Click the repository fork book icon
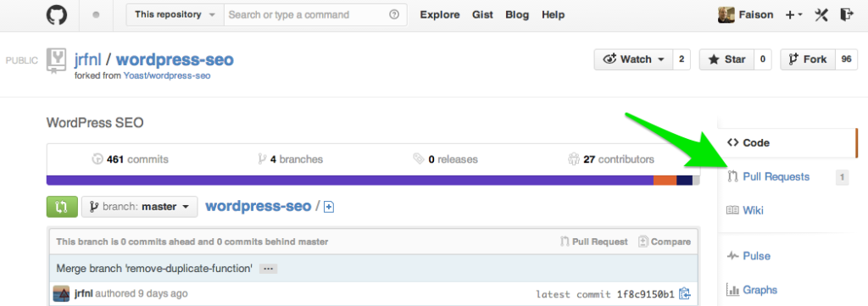 click(56, 61)
